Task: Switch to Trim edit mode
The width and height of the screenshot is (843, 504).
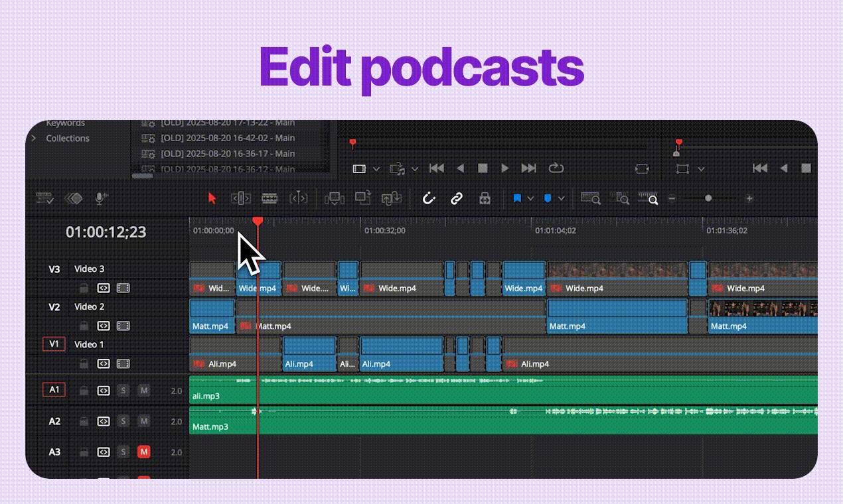Action: [x=240, y=198]
